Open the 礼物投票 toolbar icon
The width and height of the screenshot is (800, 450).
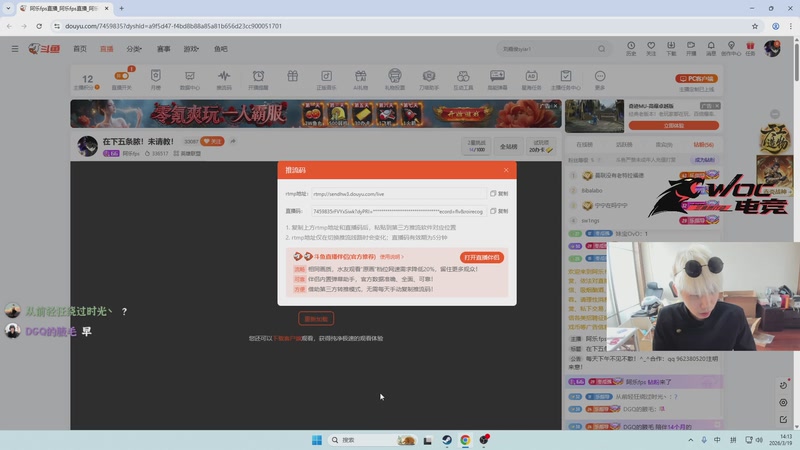(395, 80)
